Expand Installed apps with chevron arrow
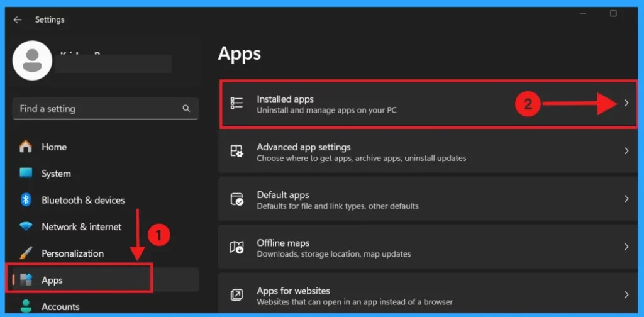 [x=626, y=104]
